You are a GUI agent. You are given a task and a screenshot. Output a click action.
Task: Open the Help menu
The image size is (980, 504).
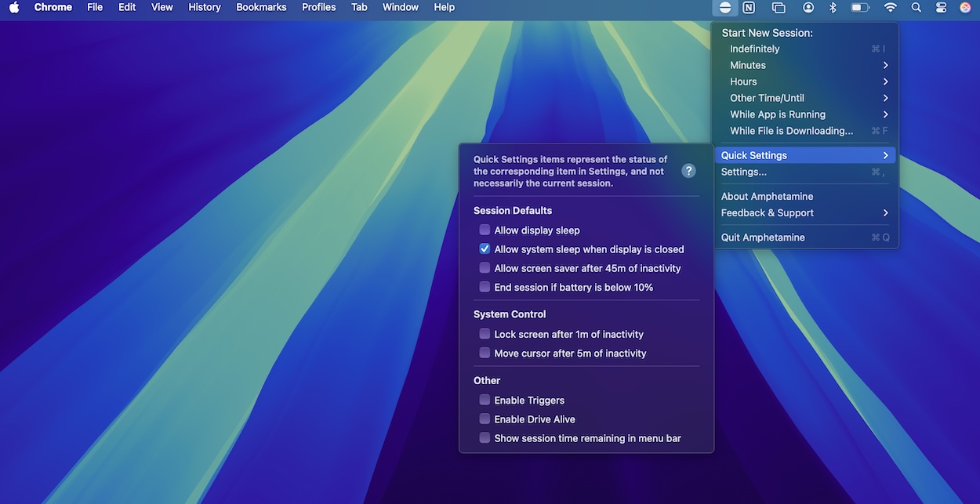pos(445,7)
